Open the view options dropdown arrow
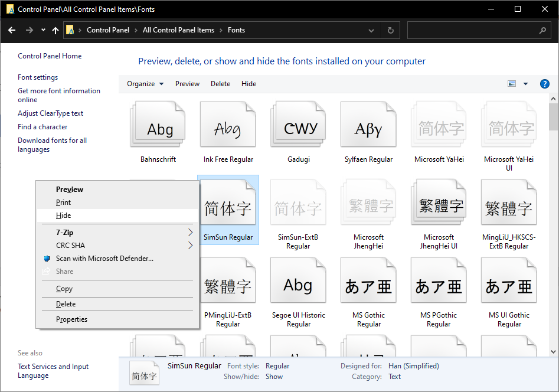Image resolution: width=559 pixels, height=392 pixels. 525,84
